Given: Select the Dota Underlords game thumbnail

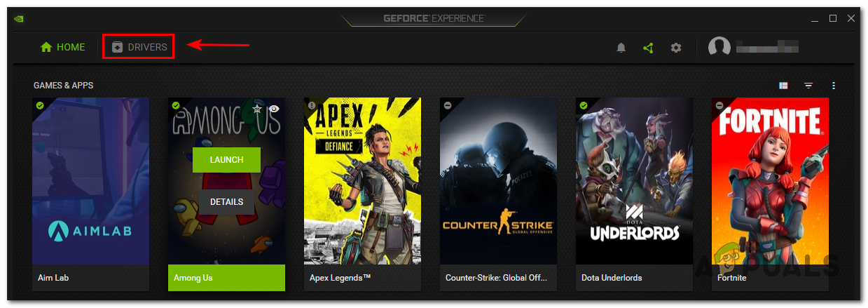Looking at the screenshot, I should click(634, 181).
